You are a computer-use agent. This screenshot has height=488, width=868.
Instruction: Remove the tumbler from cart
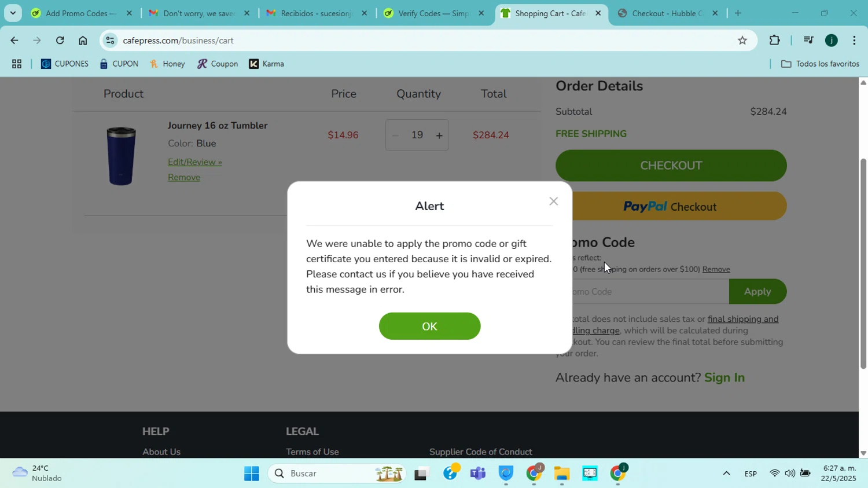click(184, 178)
